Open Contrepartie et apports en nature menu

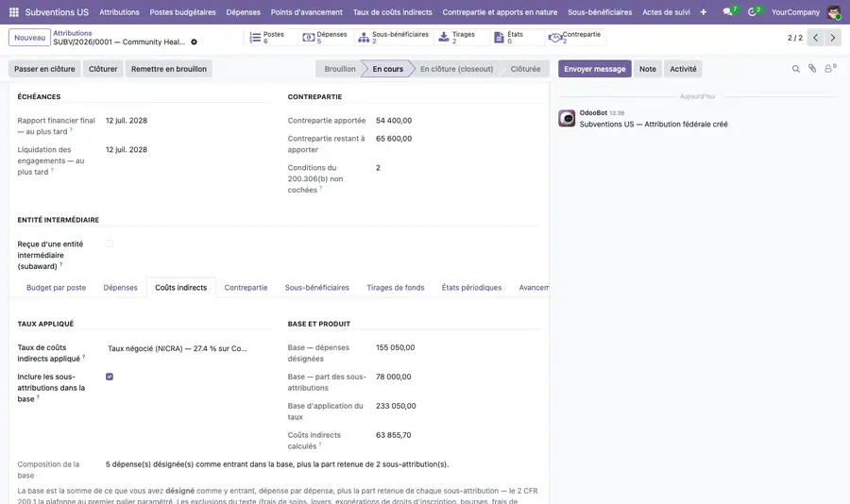click(500, 12)
